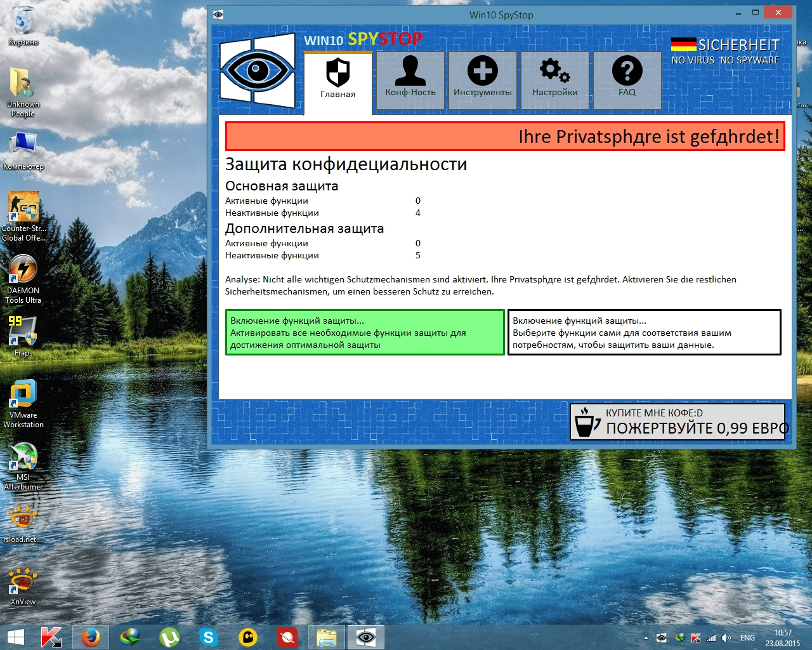
Task: Click the Win10 SpyStop eye logo
Action: click(257, 69)
